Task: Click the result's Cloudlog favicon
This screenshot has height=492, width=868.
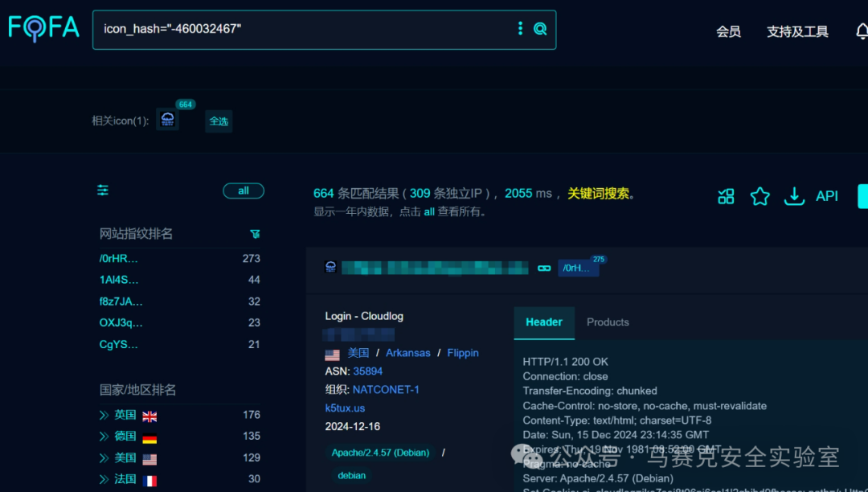Action: 330,268
